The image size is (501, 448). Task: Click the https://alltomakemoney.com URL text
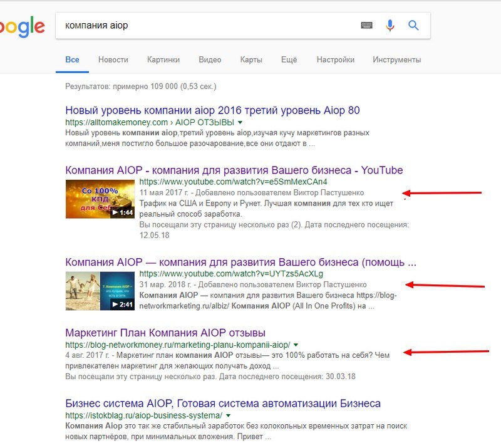click(116, 122)
